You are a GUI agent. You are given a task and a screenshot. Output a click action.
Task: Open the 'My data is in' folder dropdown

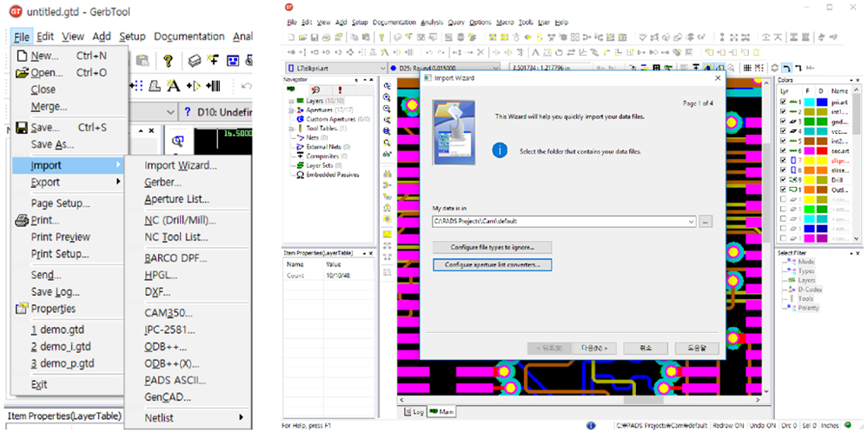691,221
